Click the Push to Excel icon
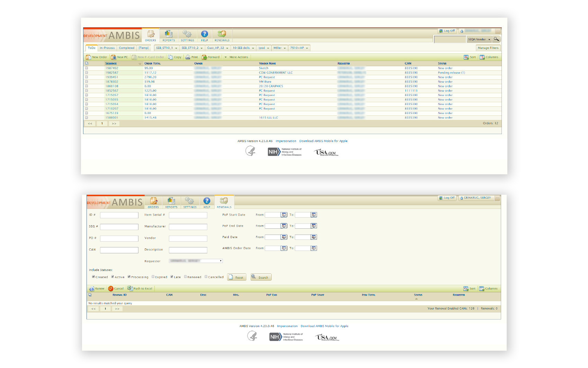Image resolution: width=588 pixels, height=368 pixels. tap(130, 288)
